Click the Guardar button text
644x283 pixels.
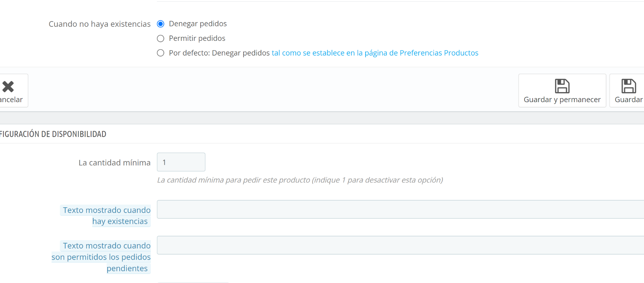pos(629,99)
